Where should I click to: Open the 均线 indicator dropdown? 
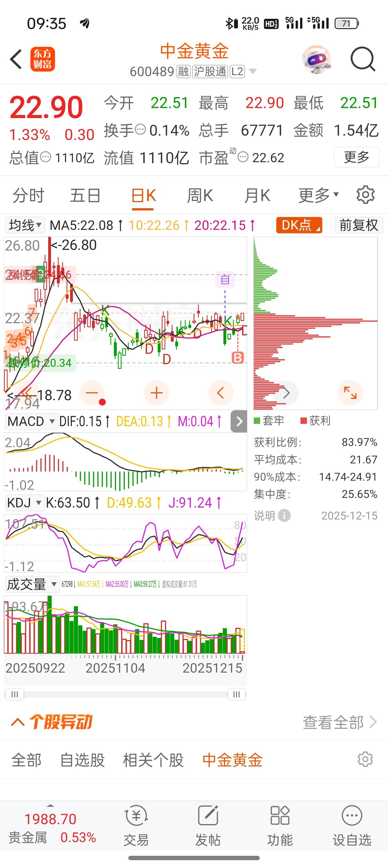coord(25,225)
